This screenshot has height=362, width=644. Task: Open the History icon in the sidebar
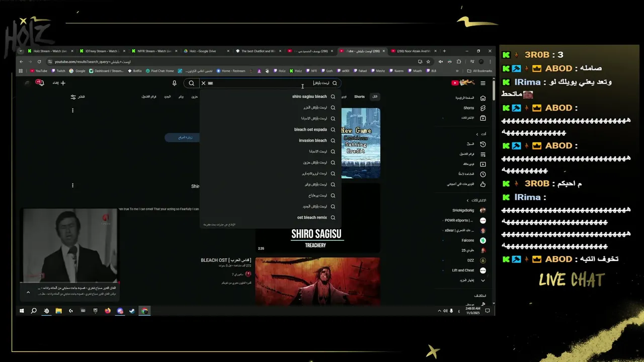click(x=483, y=144)
